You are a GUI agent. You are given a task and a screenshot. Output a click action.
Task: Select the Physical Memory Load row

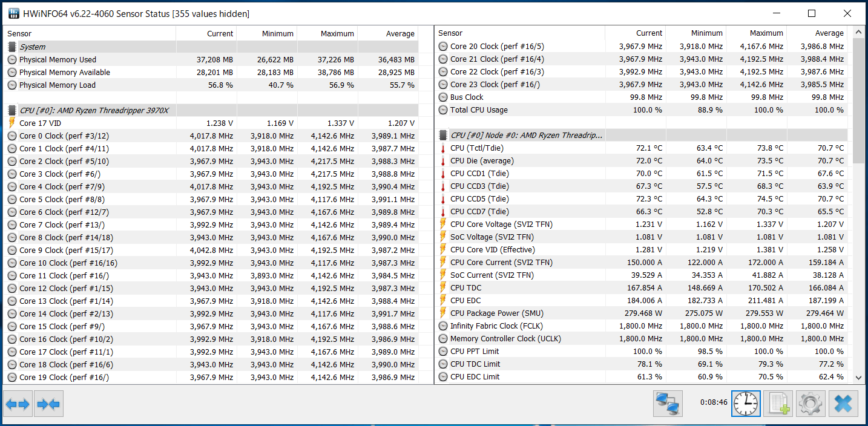coord(211,85)
